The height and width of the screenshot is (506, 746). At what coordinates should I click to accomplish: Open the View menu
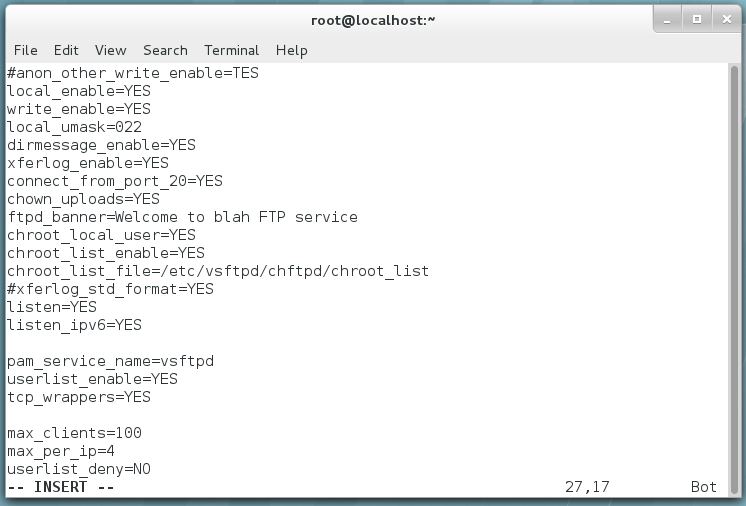pos(110,50)
